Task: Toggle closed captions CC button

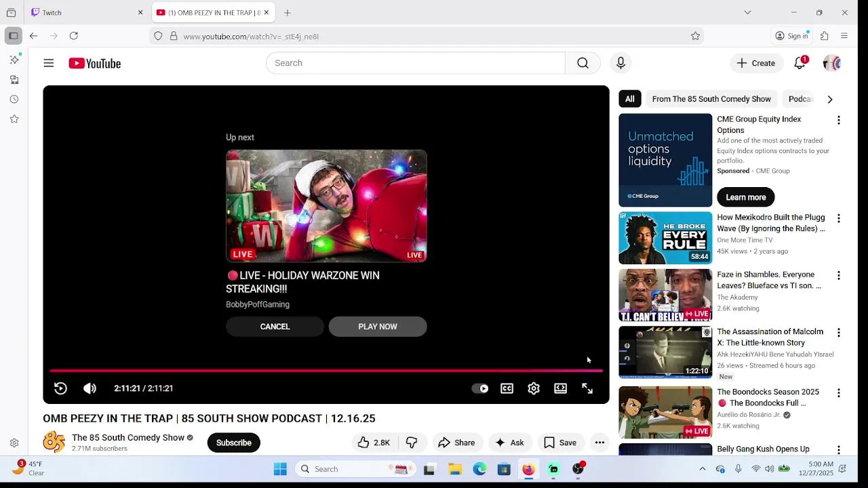Action: 507,388
